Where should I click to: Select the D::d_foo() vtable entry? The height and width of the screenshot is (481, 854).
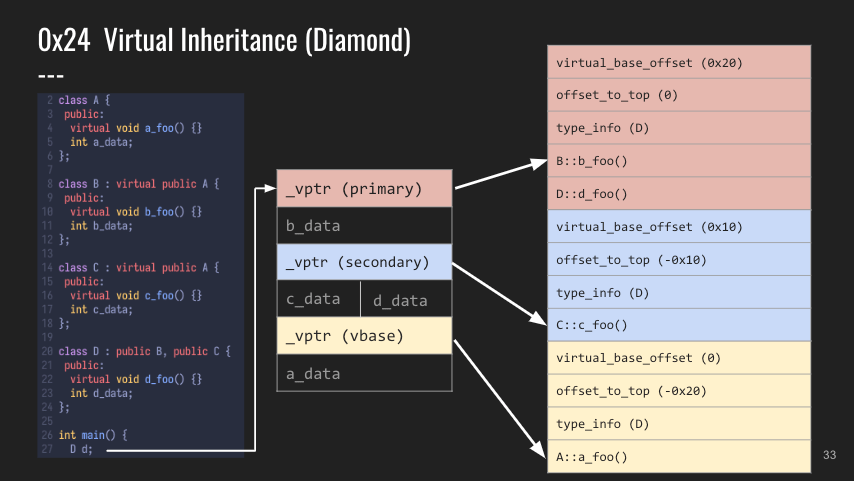click(x=679, y=193)
